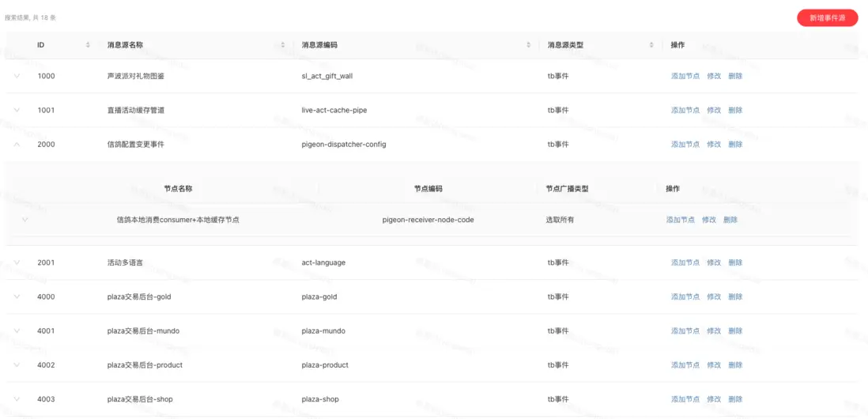Image resolution: width=868 pixels, height=419 pixels.
Task: Click 删除 for row 1000
Action: [736, 76]
